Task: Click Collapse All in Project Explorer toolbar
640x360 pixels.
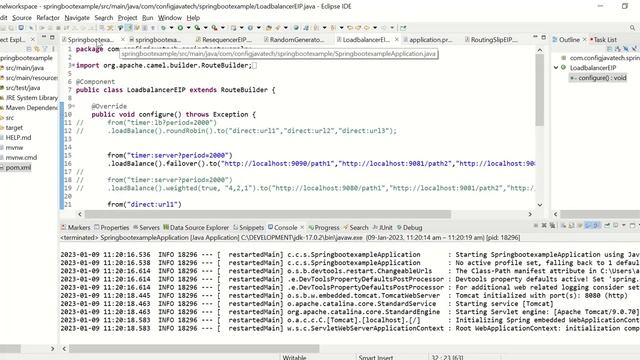Action: coord(29,49)
